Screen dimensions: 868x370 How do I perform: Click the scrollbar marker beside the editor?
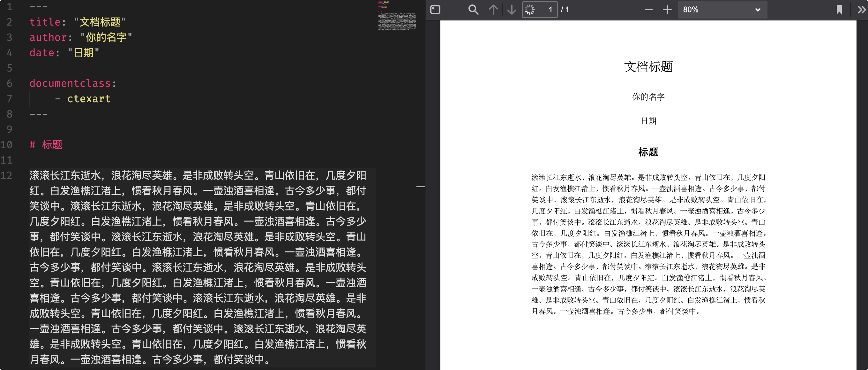point(420,186)
